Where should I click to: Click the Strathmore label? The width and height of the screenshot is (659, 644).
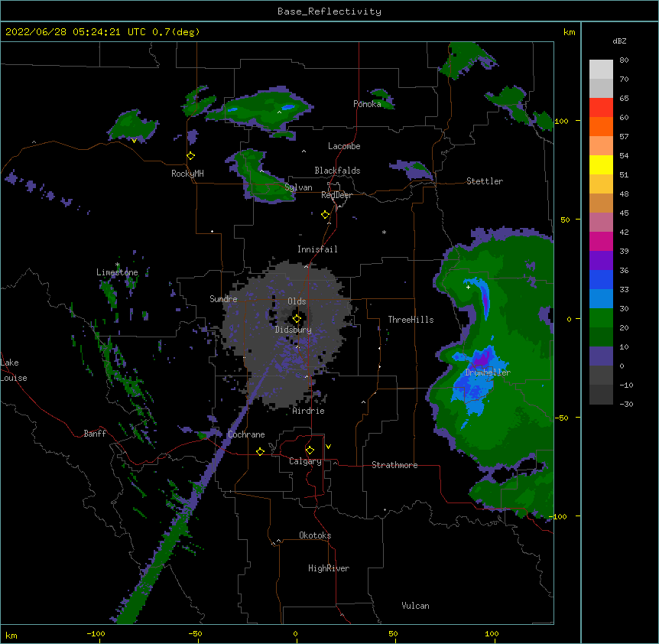[x=394, y=465]
